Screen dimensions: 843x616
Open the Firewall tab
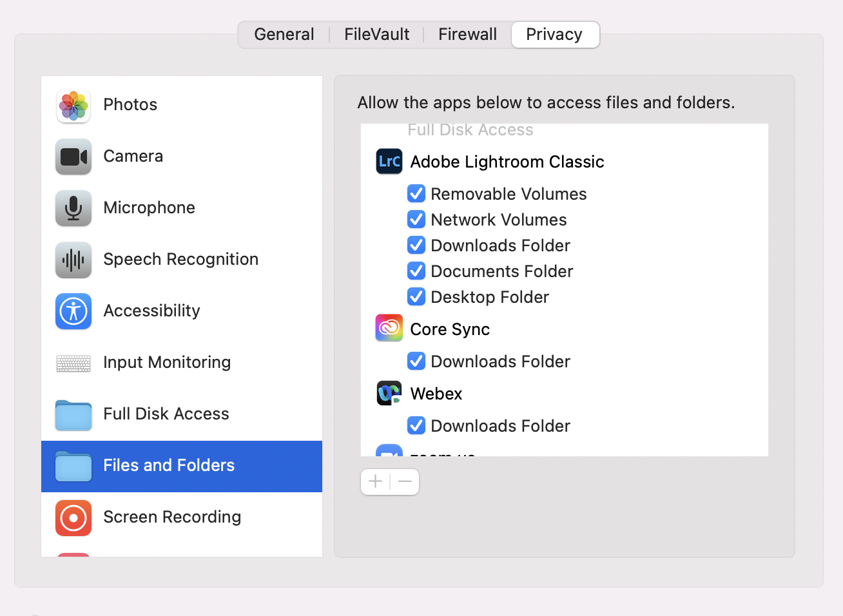click(467, 34)
